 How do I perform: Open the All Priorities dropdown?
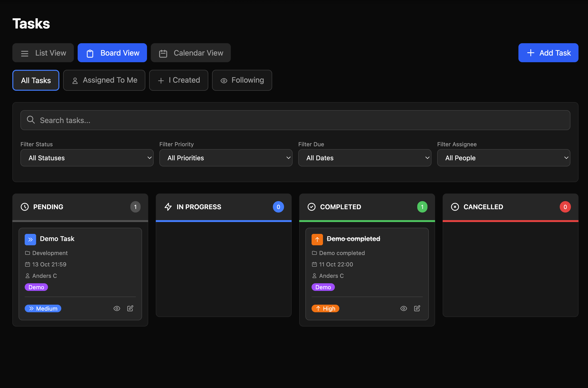pos(226,158)
